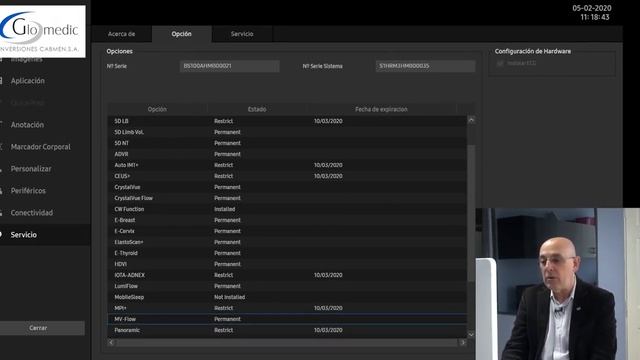Select the MobileSleep option row

click(287, 298)
